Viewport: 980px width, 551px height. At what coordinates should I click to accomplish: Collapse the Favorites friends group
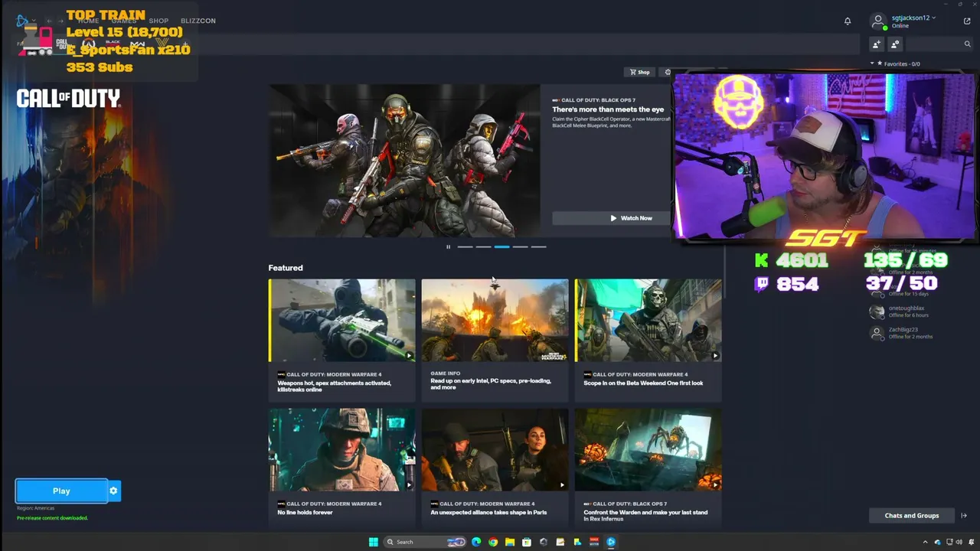(872, 64)
